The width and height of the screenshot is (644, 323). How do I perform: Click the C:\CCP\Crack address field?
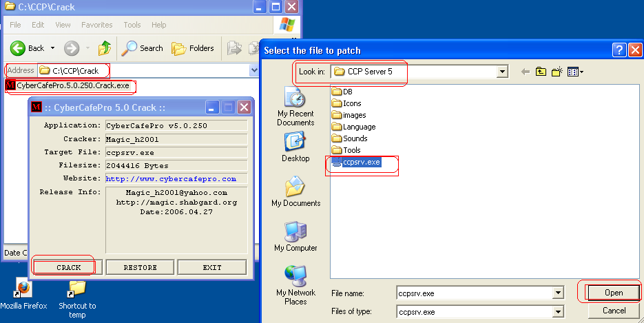[x=144, y=71]
